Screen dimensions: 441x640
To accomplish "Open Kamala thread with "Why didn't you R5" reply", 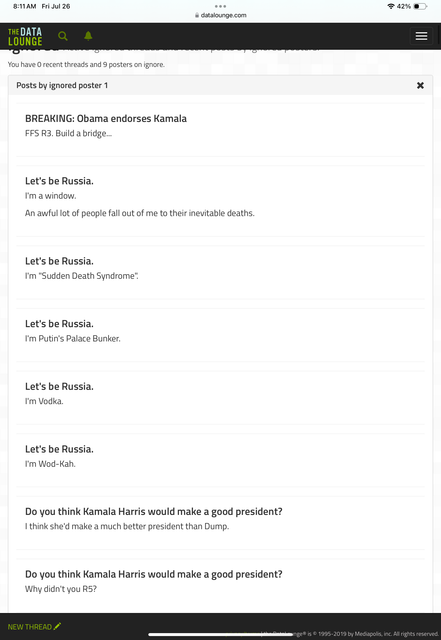I will pyautogui.click(x=154, y=574).
